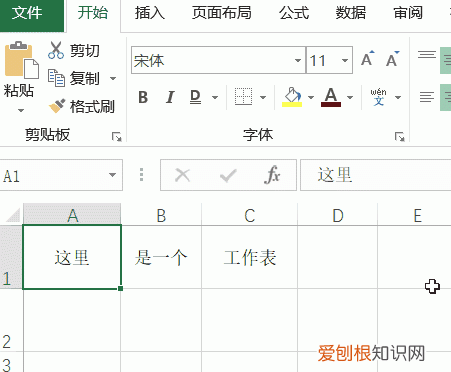Click the select all corner triangle
Viewport: 451px width, 372px height.
[x=12, y=214]
